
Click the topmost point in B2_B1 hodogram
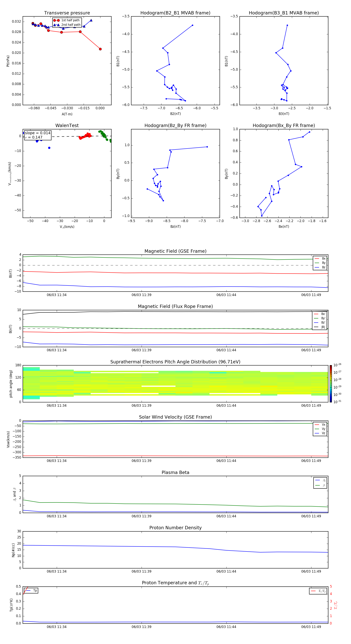coord(192,25)
